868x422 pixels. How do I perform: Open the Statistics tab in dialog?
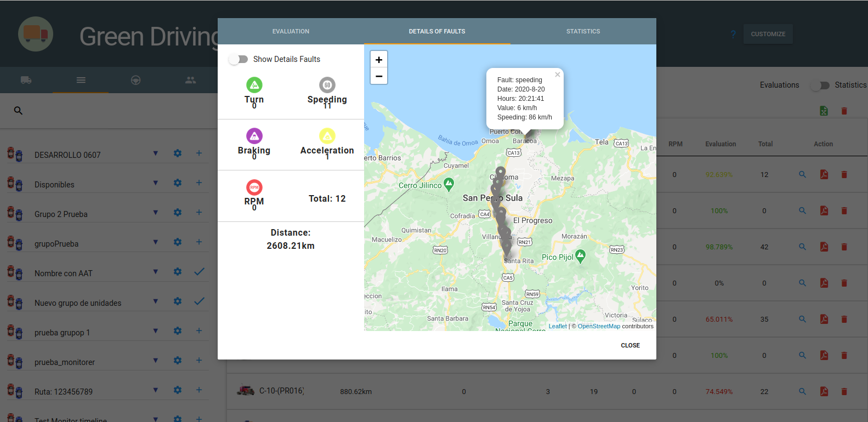[x=583, y=31]
